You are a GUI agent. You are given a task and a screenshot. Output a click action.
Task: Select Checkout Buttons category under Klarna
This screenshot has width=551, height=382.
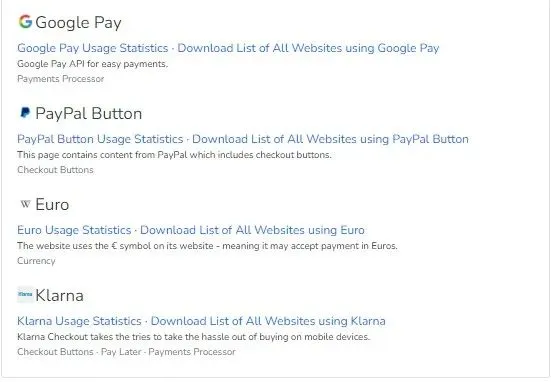(55, 352)
